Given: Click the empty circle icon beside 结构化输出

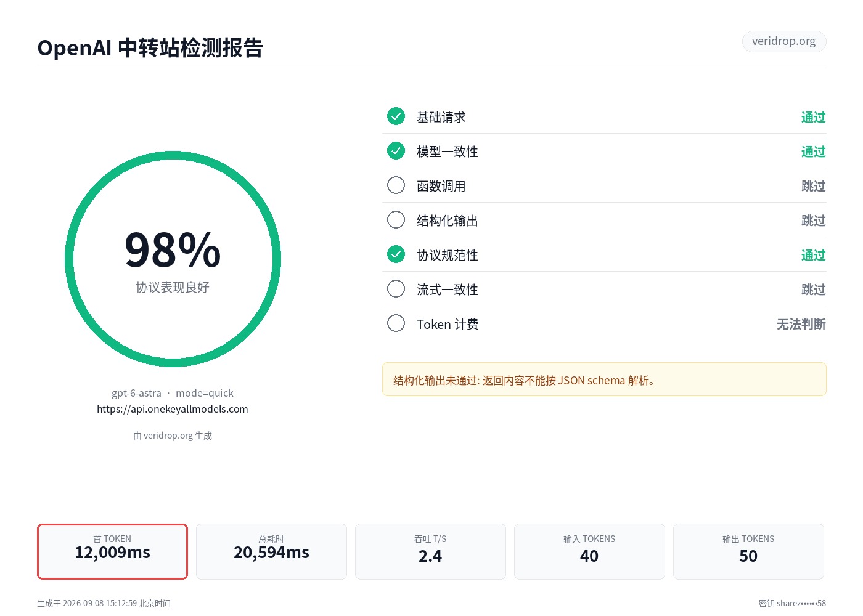Looking at the screenshot, I should (x=396, y=219).
